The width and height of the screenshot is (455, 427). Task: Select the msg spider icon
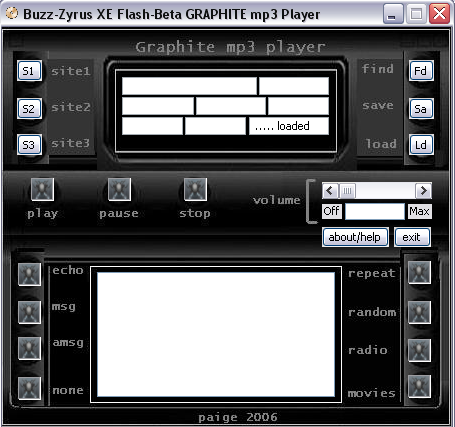coord(29,312)
